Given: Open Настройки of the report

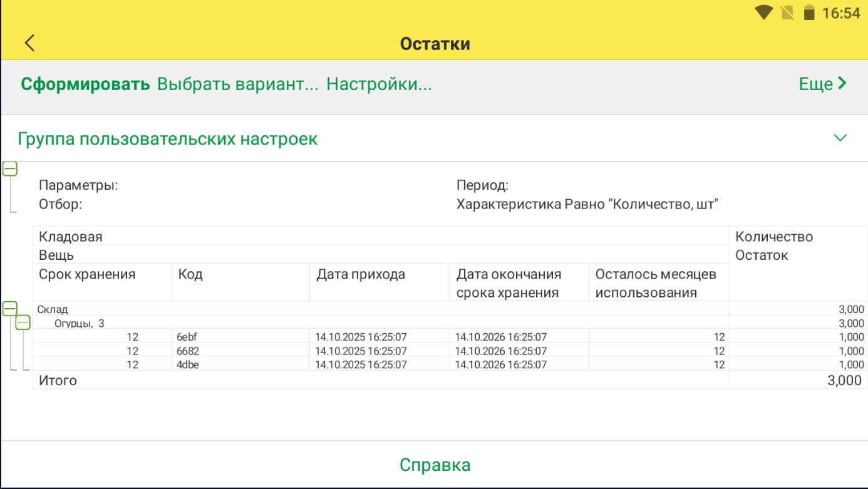Looking at the screenshot, I should point(378,83).
